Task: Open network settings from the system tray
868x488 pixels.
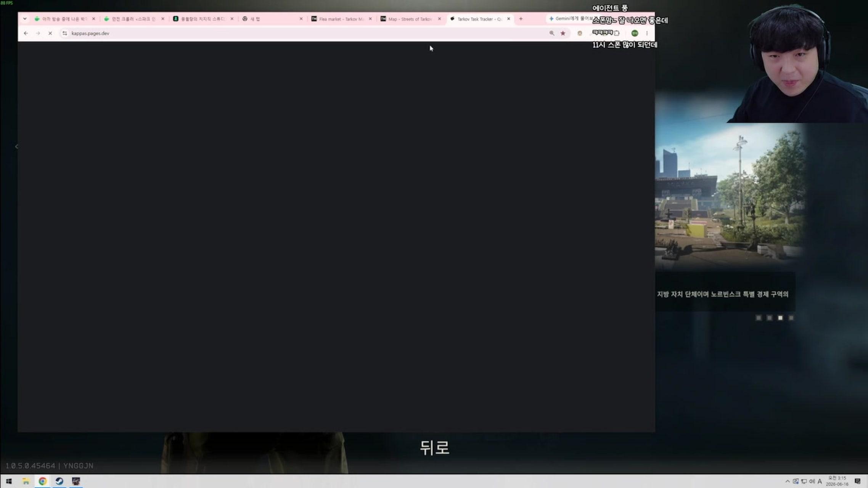Action: point(804,481)
